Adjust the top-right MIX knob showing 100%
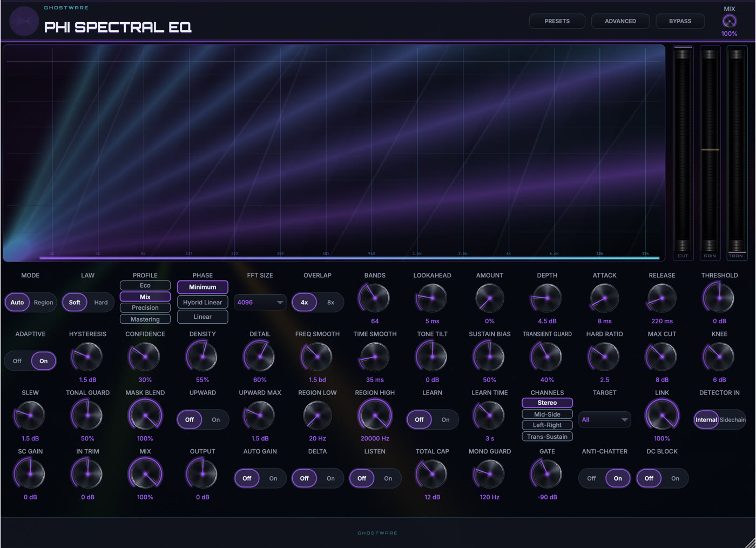The width and height of the screenshot is (756, 548). coord(729,21)
